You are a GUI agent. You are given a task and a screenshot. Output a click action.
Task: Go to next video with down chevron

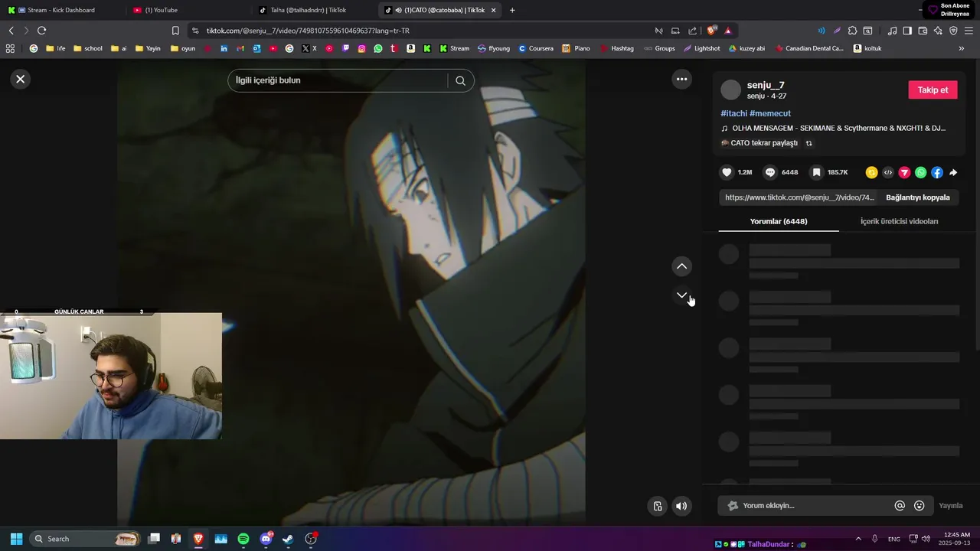click(x=681, y=295)
